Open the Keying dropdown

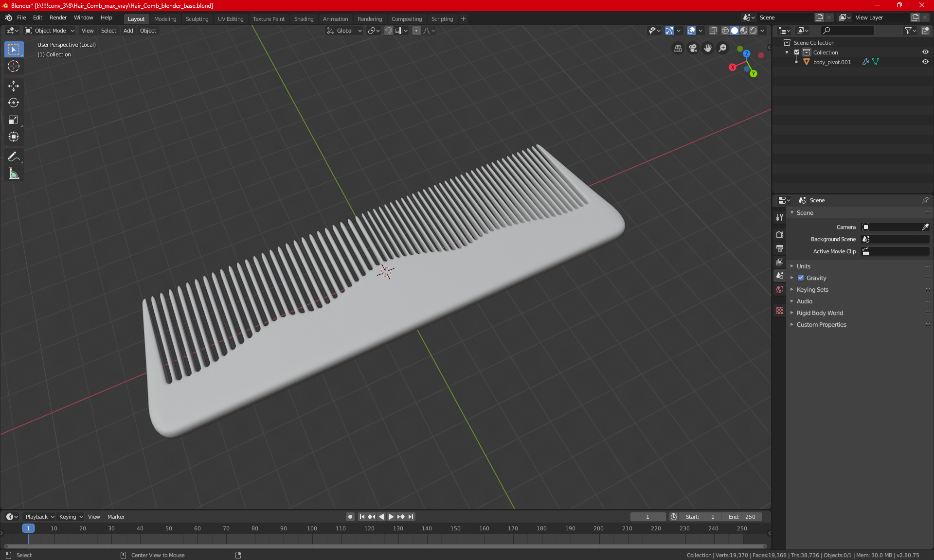tap(71, 517)
